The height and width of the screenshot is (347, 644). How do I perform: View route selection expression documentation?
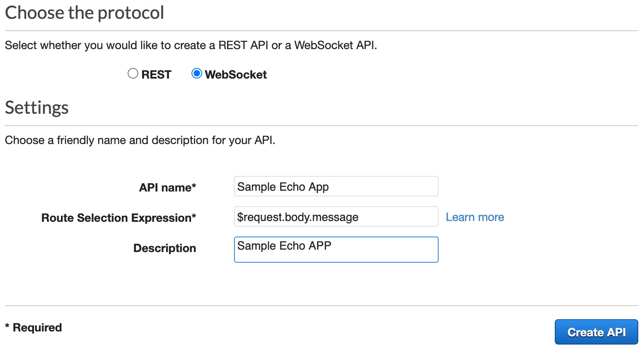pos(475,217)
